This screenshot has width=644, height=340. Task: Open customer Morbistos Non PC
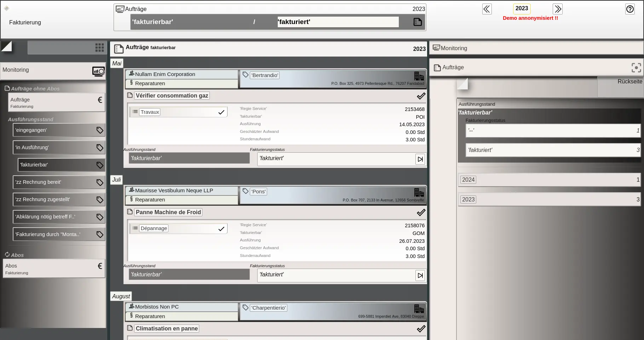click(x=182, y=307)
